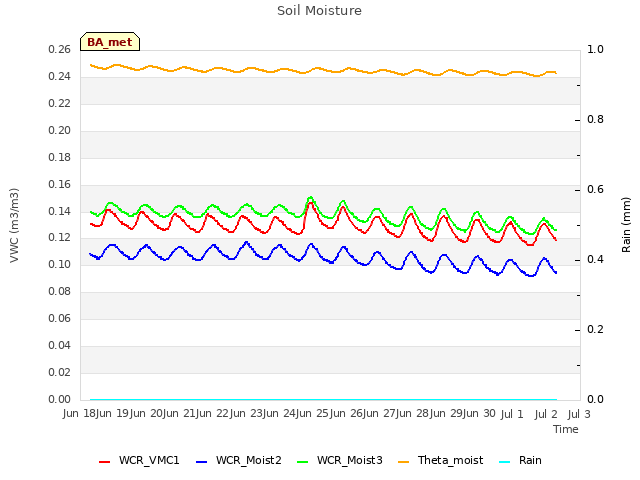Select the WCR_Moist2 legend entry
Image resolution: width=640 pixels, height=480 pixels.
[239, 460]
